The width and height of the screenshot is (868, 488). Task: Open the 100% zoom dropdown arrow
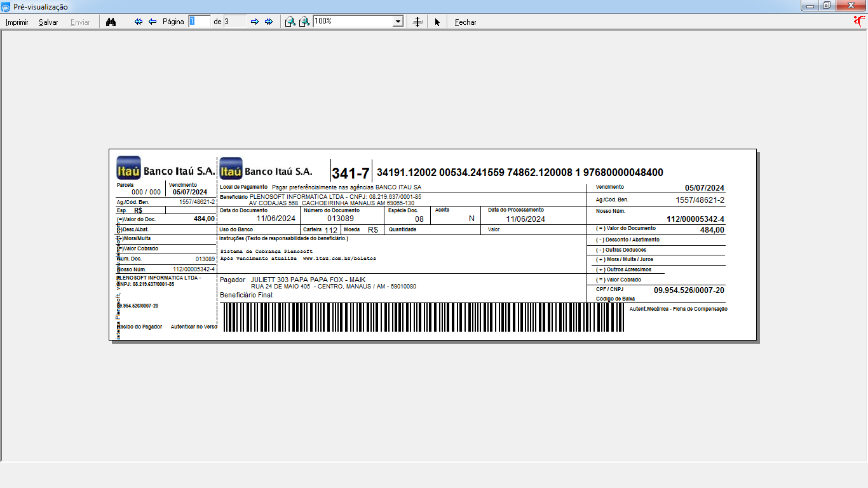[x=398, y=22]
